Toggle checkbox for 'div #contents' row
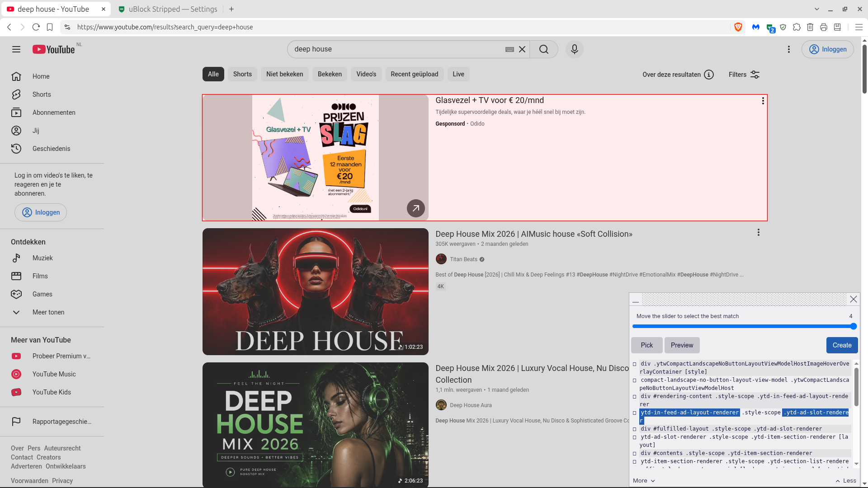Image resolution: width=868 pixels, height=488 pixels. [x=635, y=453]
